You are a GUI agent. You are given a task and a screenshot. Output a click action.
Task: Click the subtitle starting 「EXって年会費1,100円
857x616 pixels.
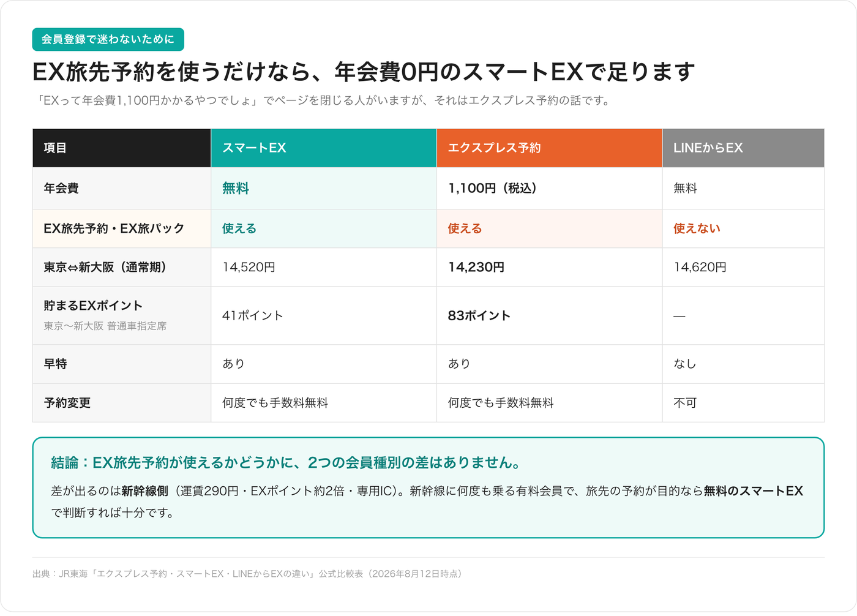click(x=323, y=100)
